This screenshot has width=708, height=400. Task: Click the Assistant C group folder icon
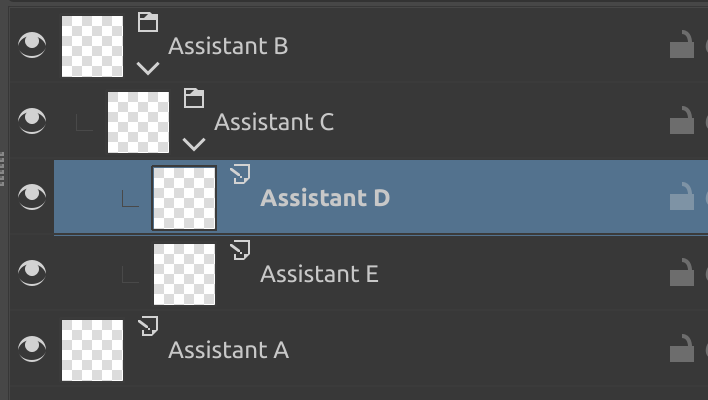point(194,98)
